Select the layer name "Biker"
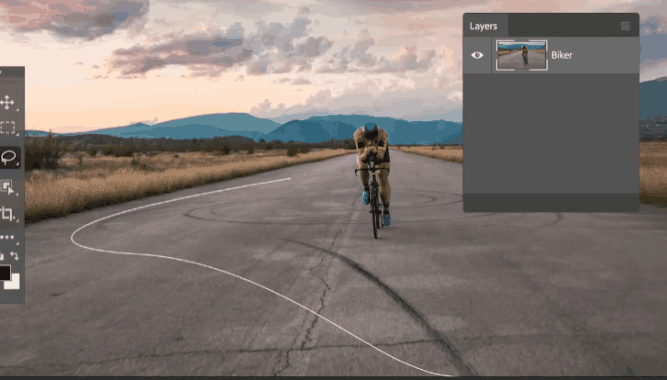This screenshot has height=380, width=667. 562,55
